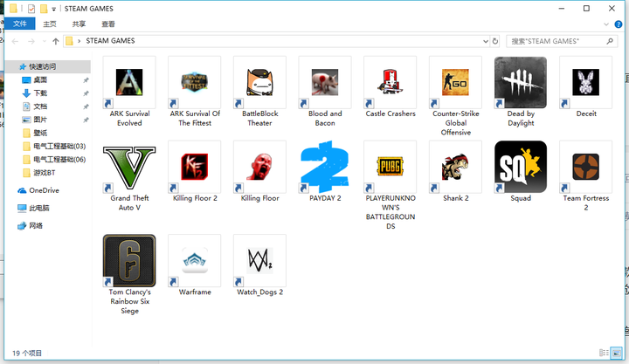Viewport: 629px width, 364px height.
Task: Select ARK Survival Of The Fittest shortcut
Action: point(195,82)
